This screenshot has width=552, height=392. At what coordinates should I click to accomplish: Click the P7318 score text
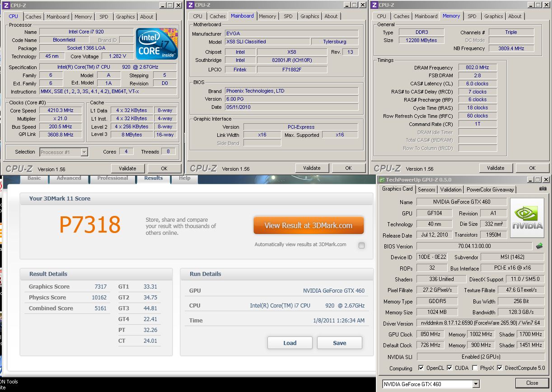(x=90, y=224)
